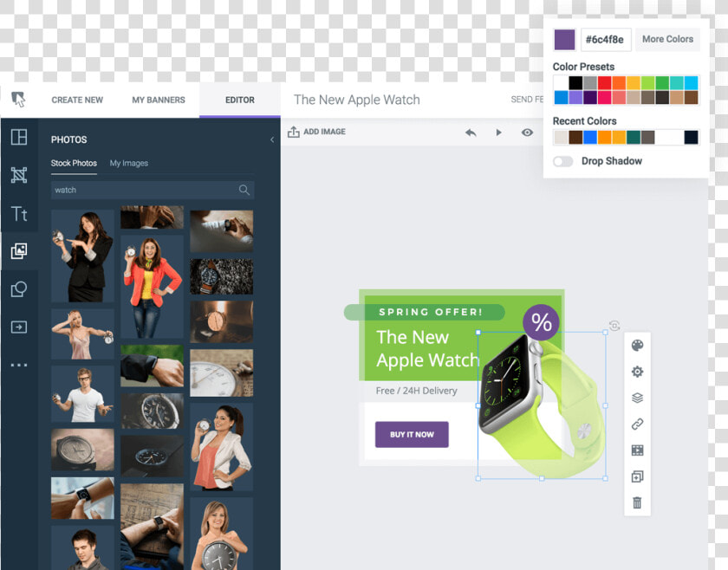Edit banner title 'The New Apple Watch'

pyautogui.click(x=357, y=100)
